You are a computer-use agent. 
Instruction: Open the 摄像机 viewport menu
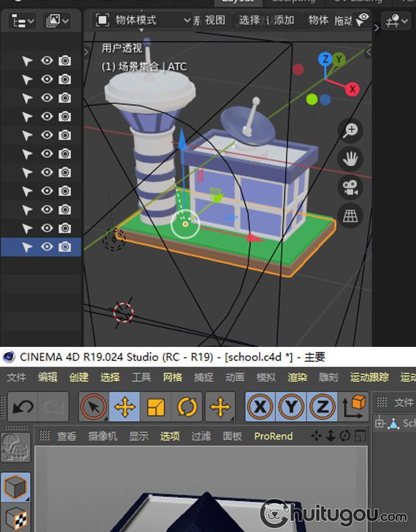pos(103,436)
